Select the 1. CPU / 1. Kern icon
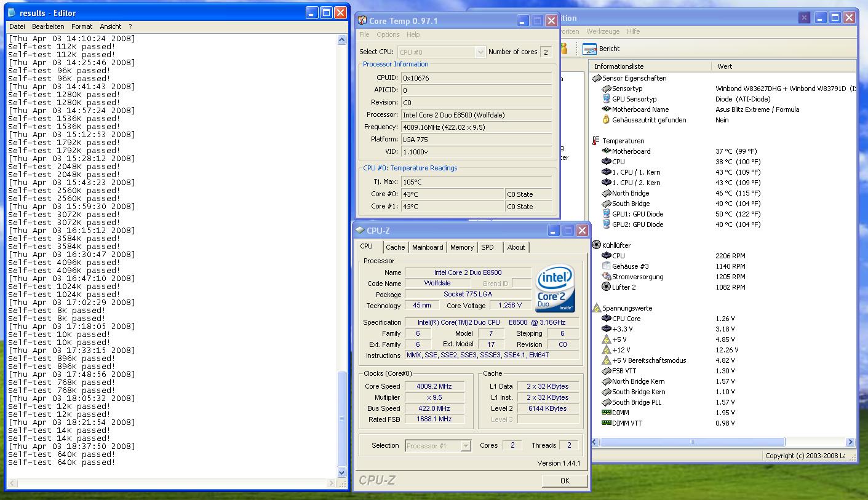The image size is (868, 500). click(607, 172)
